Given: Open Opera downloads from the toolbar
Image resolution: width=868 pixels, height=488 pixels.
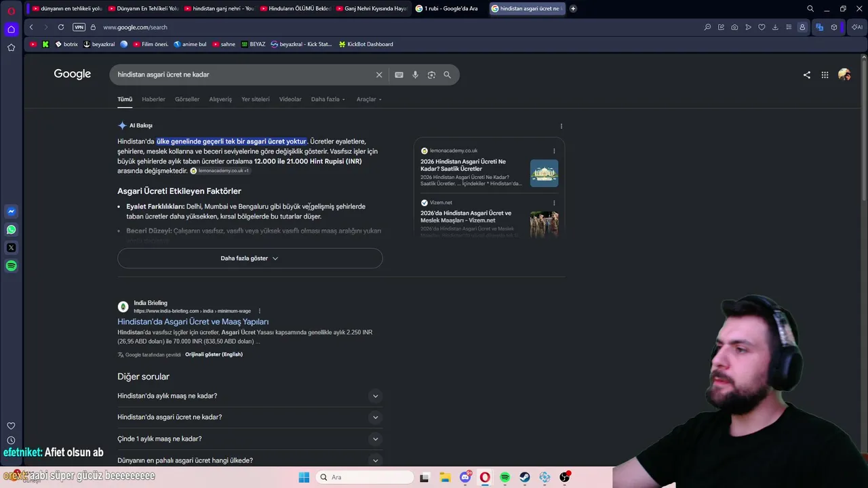Looking at the screenshot, I should [775, 27].
